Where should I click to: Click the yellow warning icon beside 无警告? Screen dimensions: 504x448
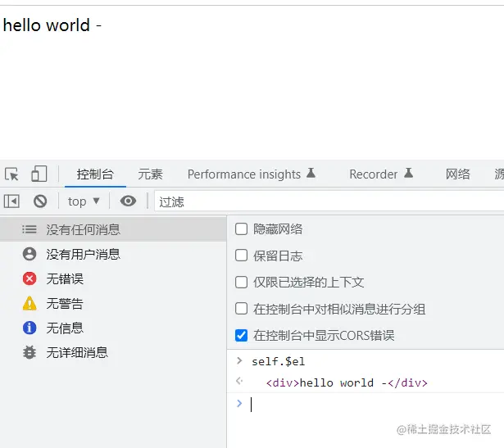(x=30, y=303)
